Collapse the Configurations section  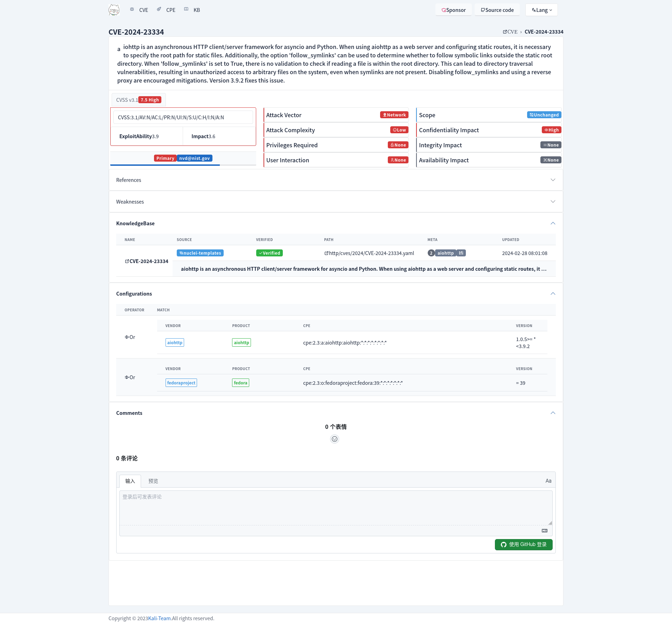coord(336,293)
